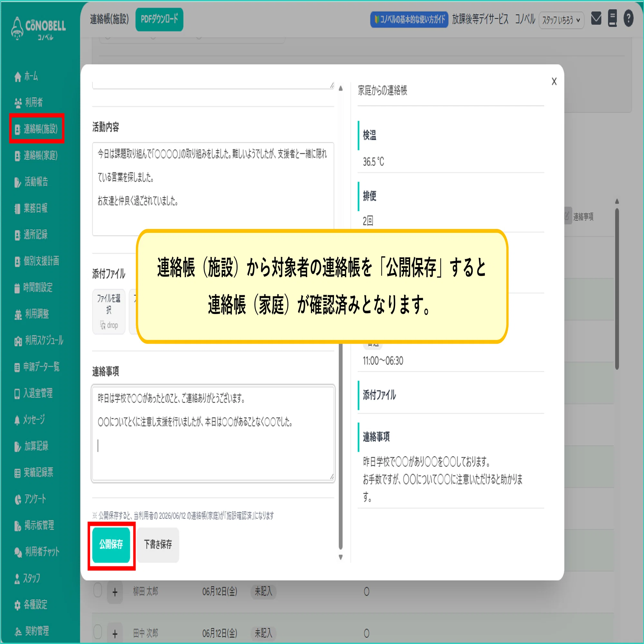Click the ファイルを選択 drop box
The height and width of the screenshot is (644, 644).
click(109, 312)
